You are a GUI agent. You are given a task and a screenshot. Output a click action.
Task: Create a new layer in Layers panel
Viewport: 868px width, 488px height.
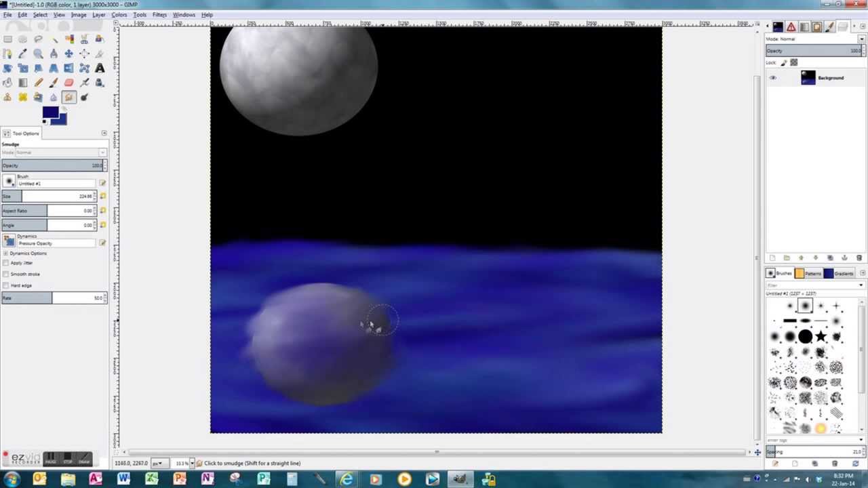tap(772, 258)
